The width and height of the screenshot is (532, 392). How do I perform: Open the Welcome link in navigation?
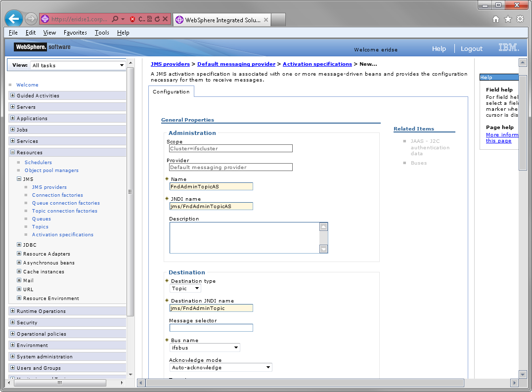click(x=28, y=85)
